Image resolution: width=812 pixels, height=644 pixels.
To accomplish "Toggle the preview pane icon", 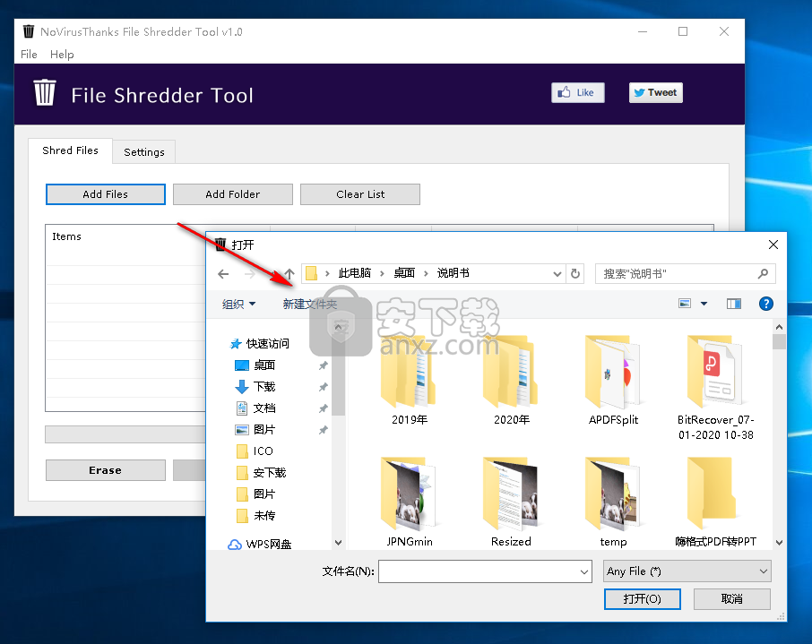I will (x=734, y=304).
